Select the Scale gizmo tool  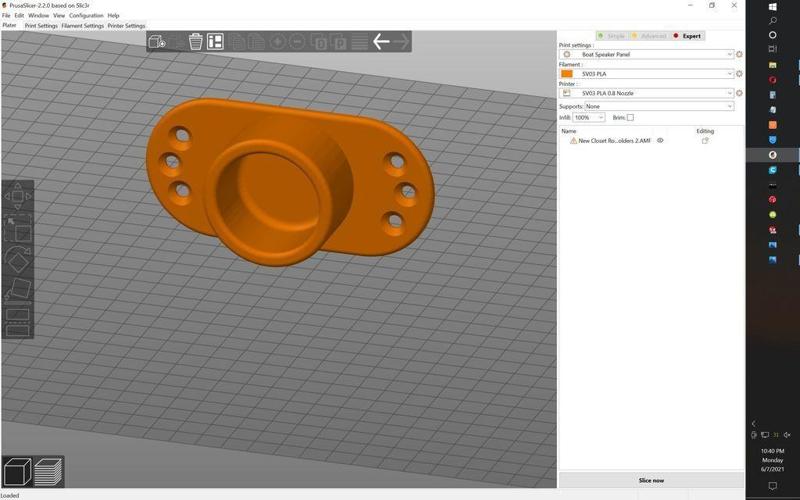click(x=18, y=229)
